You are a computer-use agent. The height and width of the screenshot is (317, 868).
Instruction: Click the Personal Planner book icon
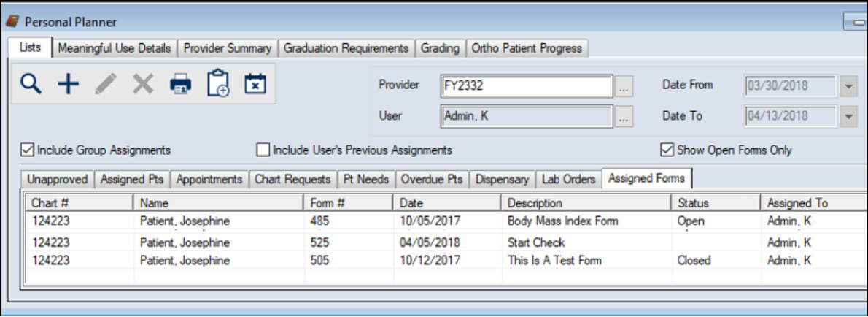12,23
